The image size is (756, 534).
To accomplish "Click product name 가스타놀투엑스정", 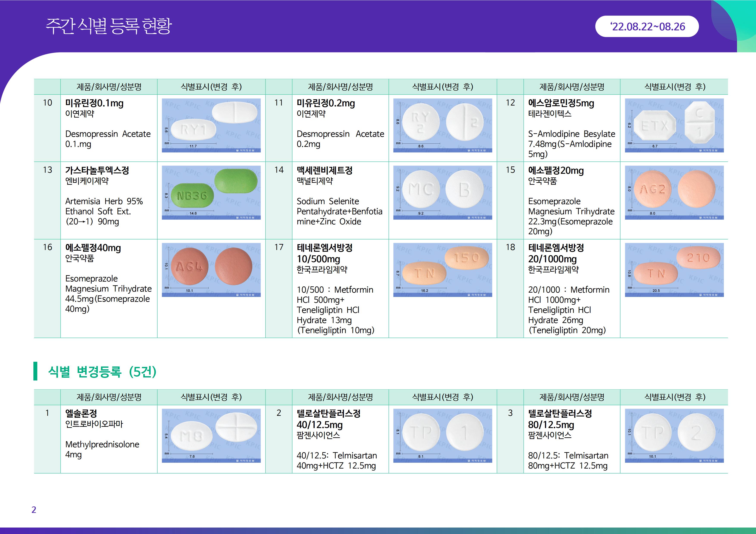I will [97, 171].
